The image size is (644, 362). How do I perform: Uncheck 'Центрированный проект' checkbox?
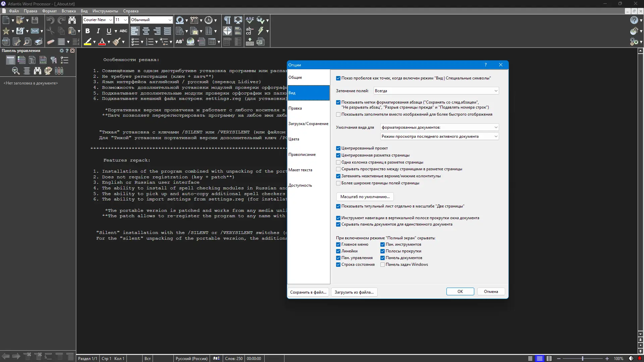coord(338,148)
